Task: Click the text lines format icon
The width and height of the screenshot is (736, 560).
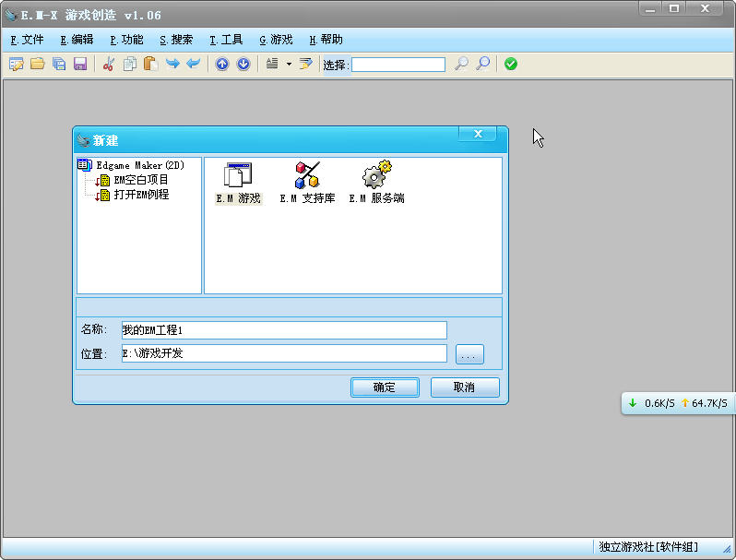Action: [x=272, y=64]
